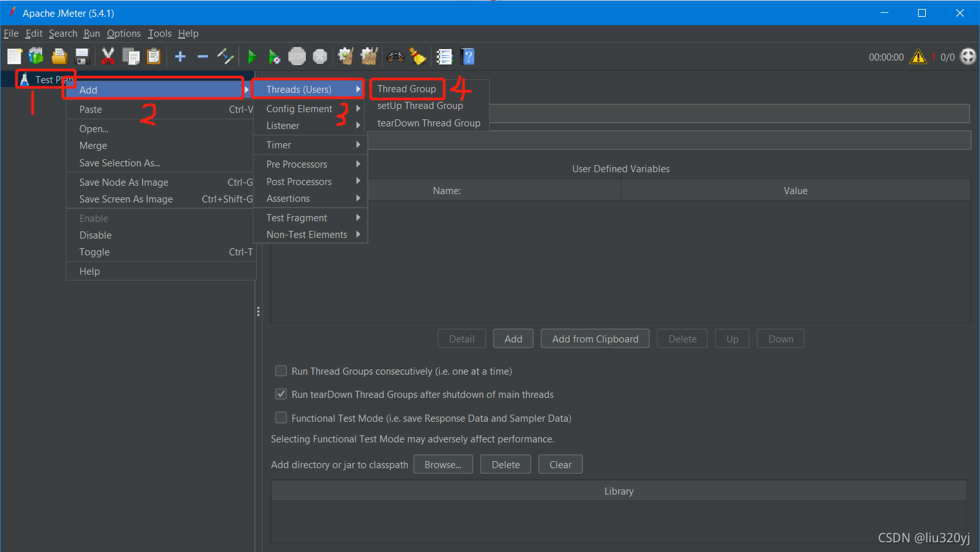Viewport: 980px width, 552px height.
Task: Expand Non-Test Elements submenu
Action: coord(311,235)
